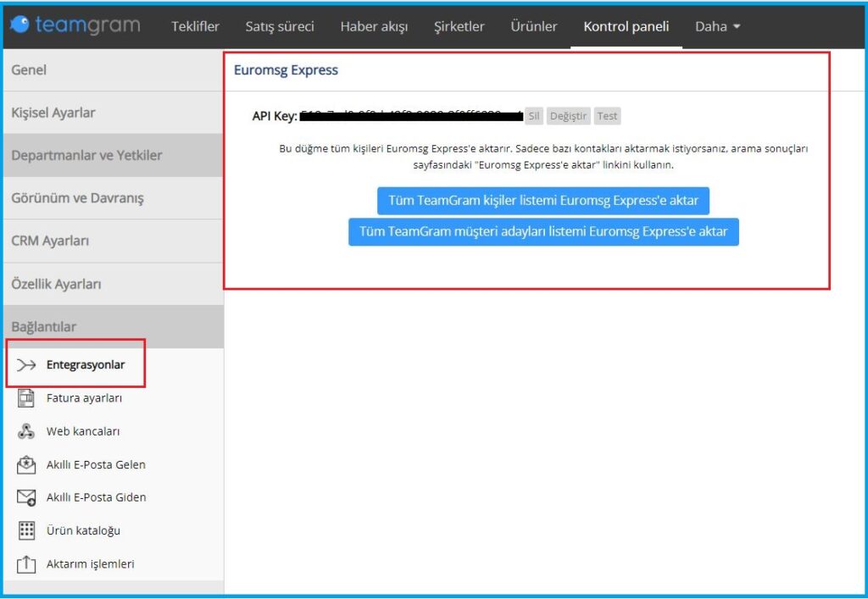Select the Kontrol paneli tab

click(626, 26)
